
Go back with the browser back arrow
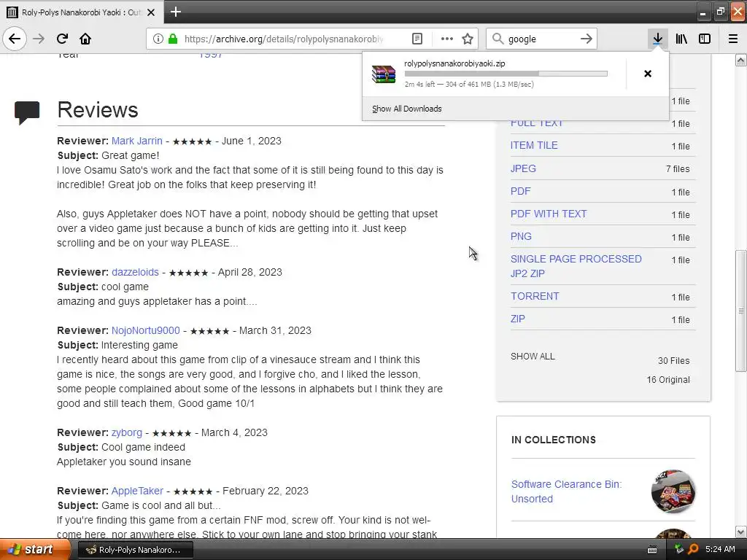tap(15, 39)
